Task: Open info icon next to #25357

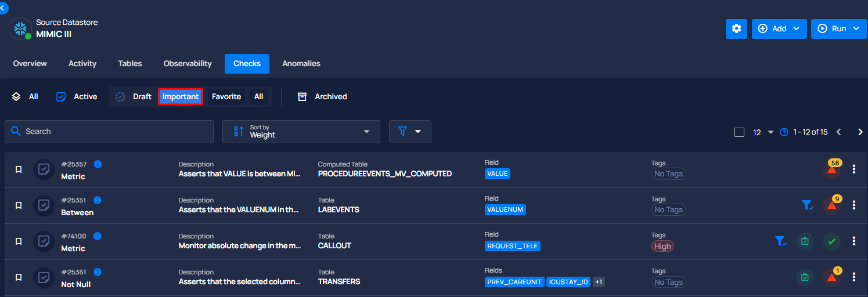Action: (98, 164)
